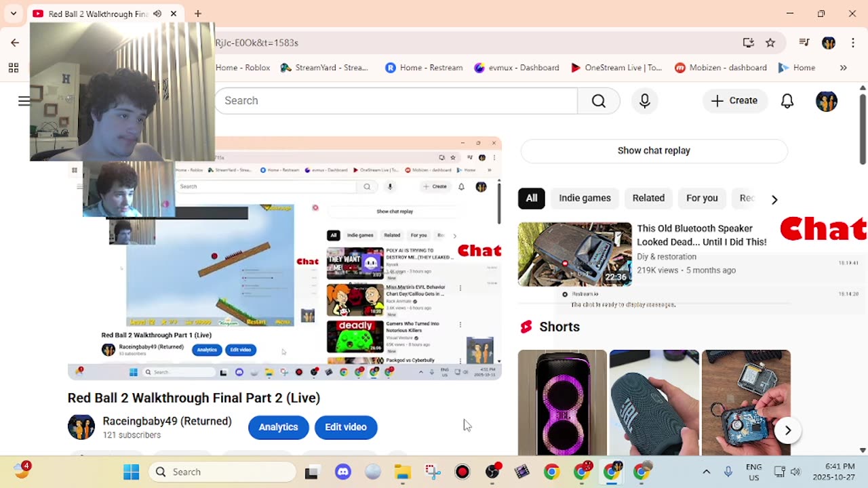Viewport: 868px width, 488px height.
Task: Open the Chrome apps grid icon
Action: (x=14, y=68)
